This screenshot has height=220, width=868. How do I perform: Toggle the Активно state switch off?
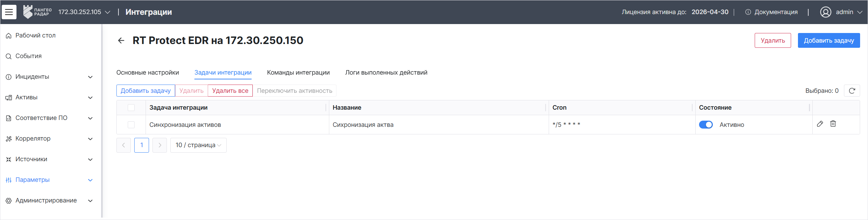coord(706,125)
